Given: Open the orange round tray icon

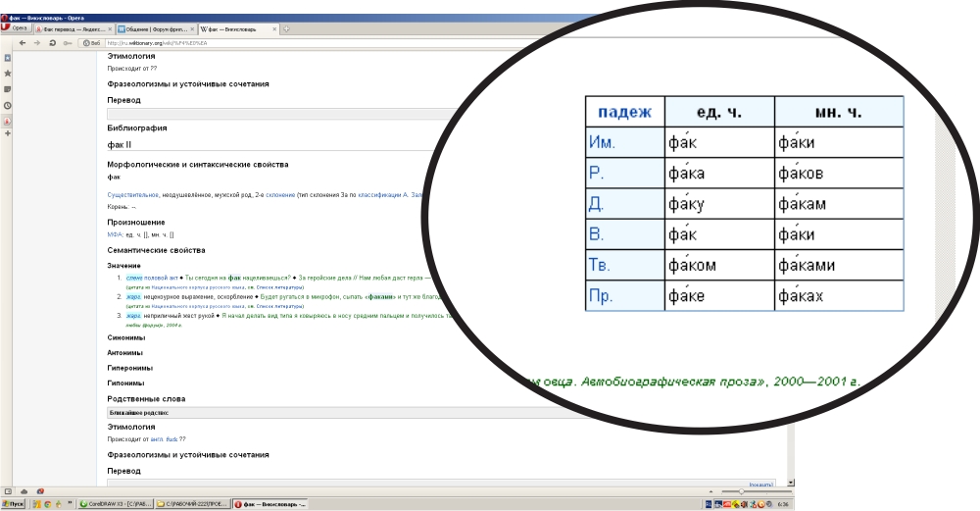Looking at the screenshot, I should [x=761, y=504].
